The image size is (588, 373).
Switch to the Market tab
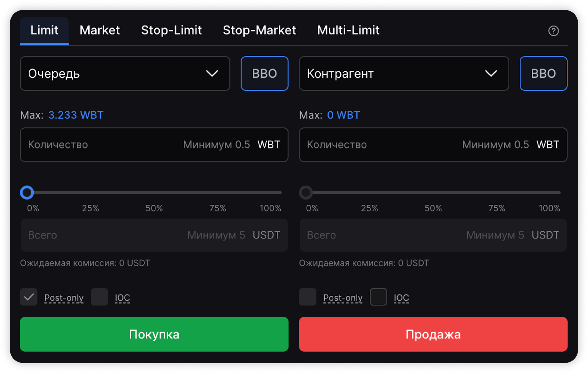100,30
